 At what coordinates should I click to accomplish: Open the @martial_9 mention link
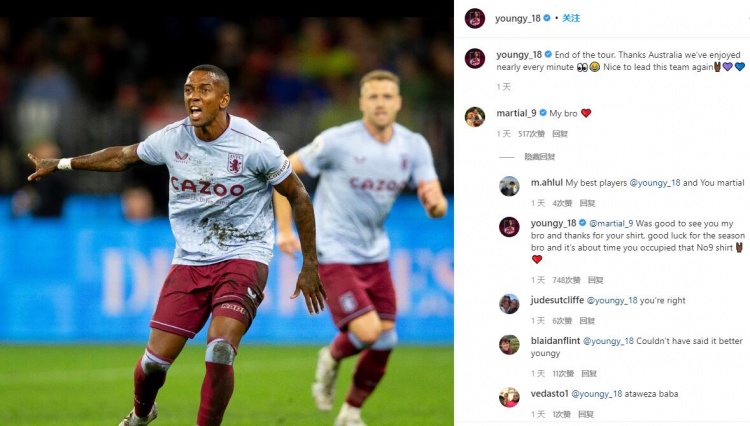click(611, 223)
